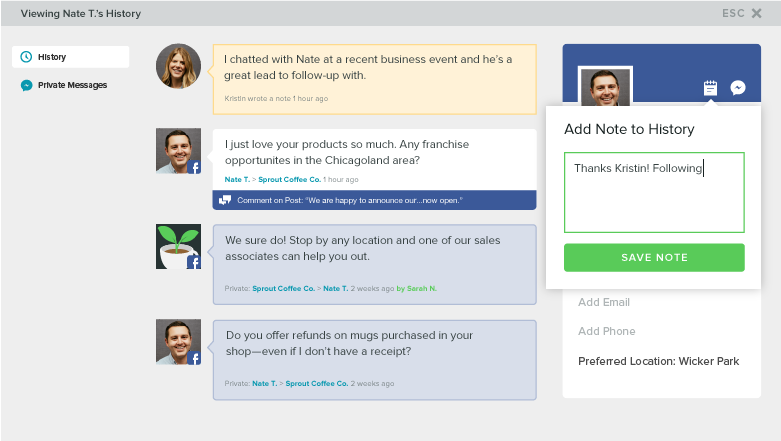Click Kristin's profile photo

pos(178,66)
